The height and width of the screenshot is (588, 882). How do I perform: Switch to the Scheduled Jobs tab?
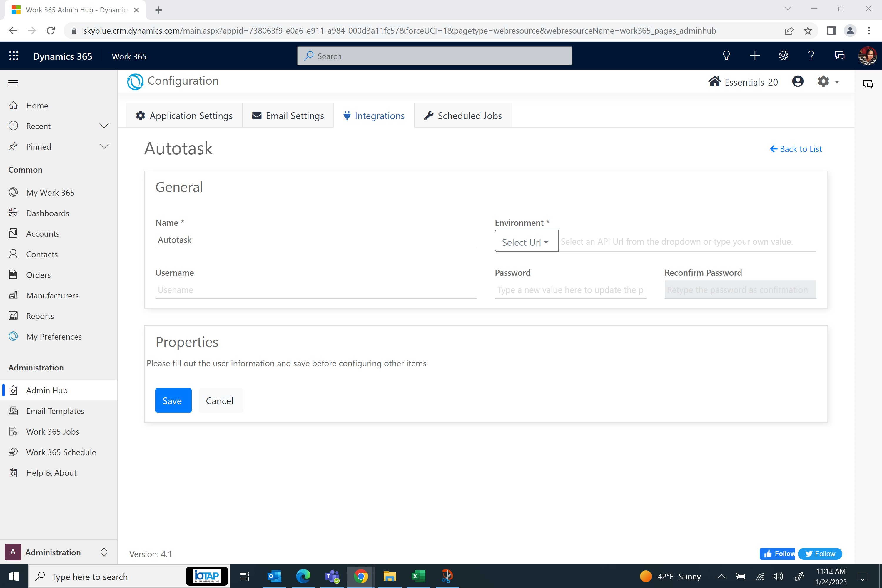click(x=463, y=116)
